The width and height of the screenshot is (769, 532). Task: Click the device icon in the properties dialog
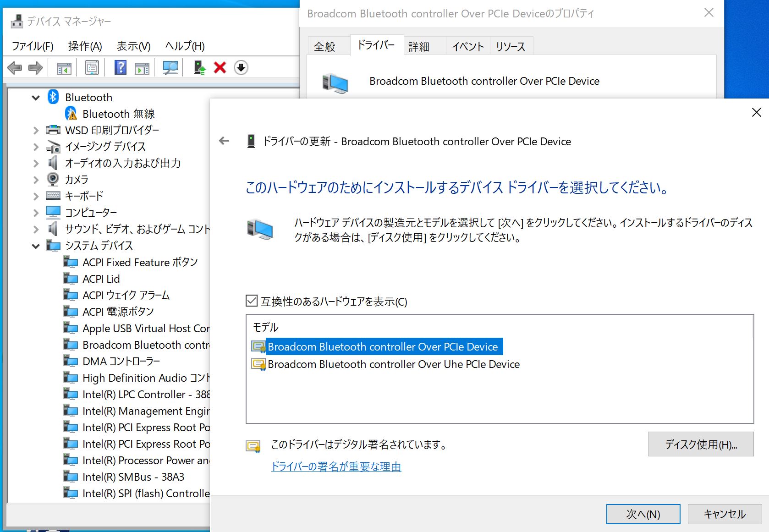click(335, 83)
